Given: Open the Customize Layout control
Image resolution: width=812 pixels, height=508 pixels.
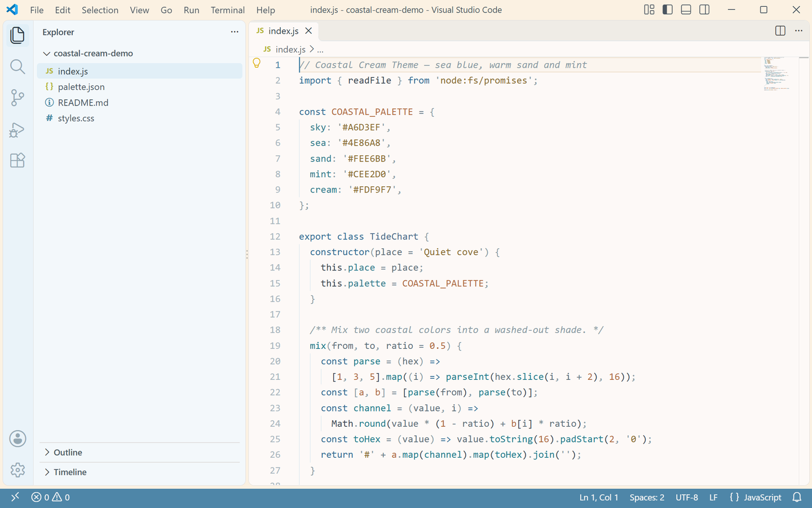Looking at the screenshot, I should click(649, 10).
